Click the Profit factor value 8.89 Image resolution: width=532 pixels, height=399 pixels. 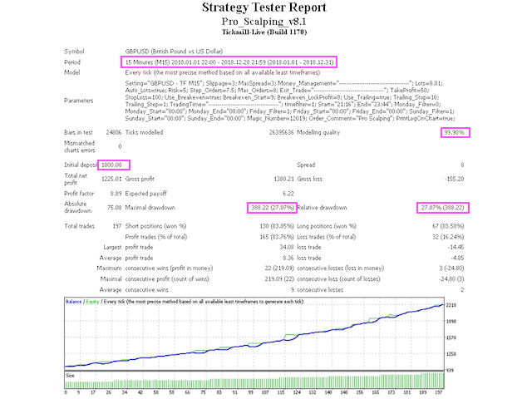tap(116, 194)
